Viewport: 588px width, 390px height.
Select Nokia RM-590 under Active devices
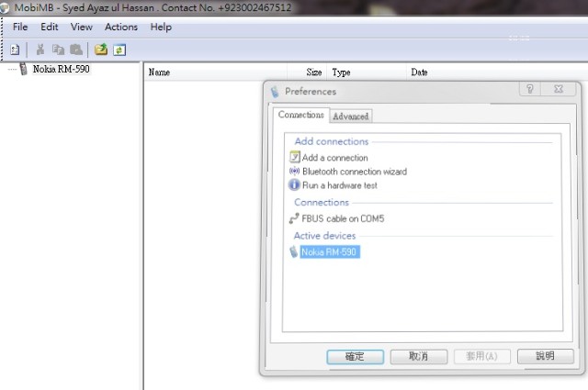tap(329, 252)
